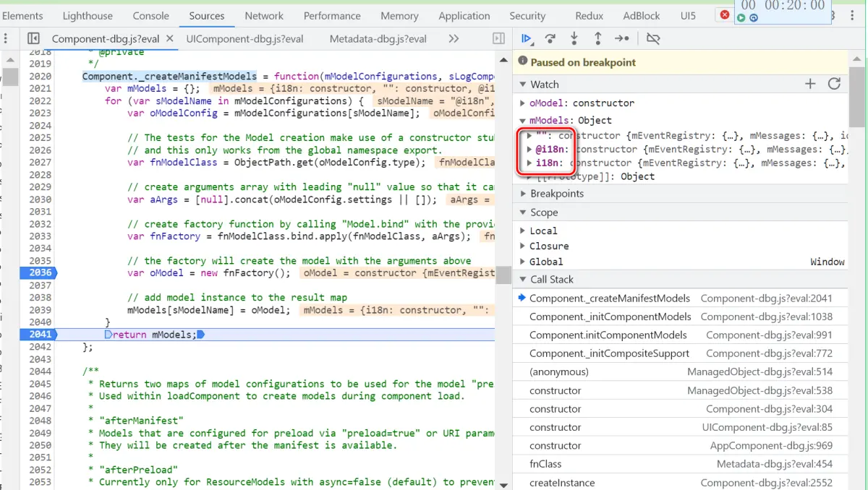Open the Performance tab

(x=333, y=16)
